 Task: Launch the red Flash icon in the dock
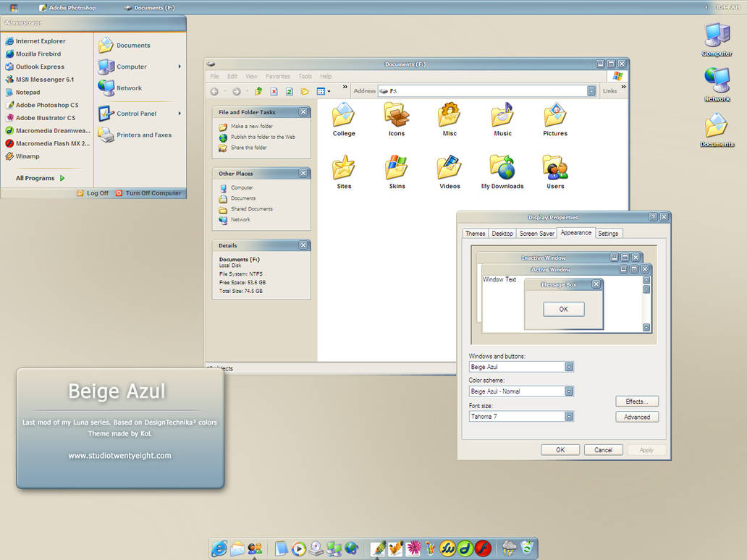click(483, 548)
